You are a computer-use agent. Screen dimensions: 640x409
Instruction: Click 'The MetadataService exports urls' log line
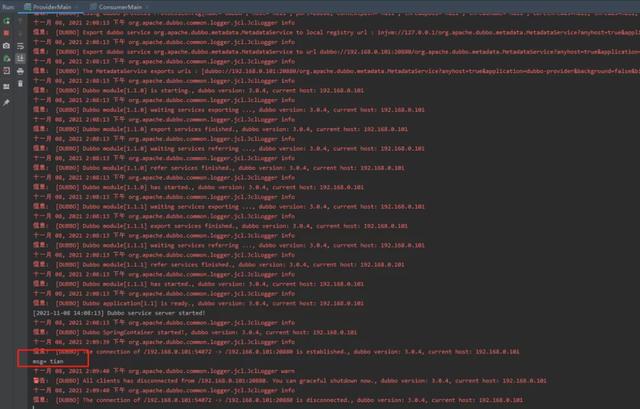coord(336,71)
